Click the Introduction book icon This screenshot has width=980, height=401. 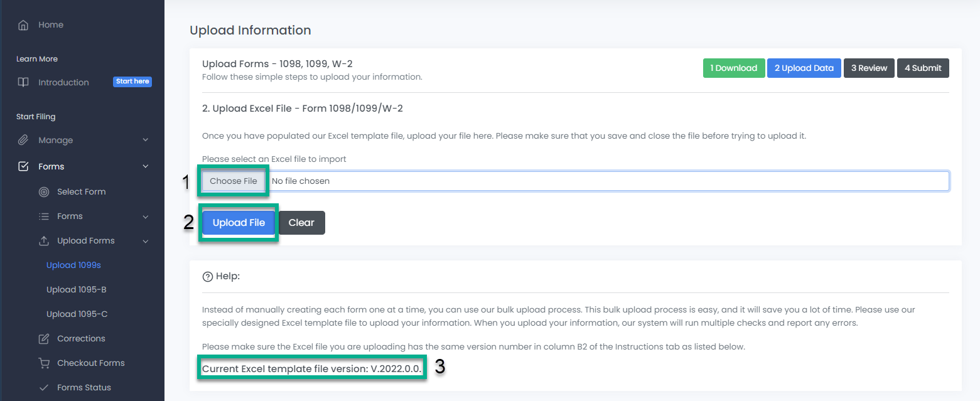click(x=23, y=82)
